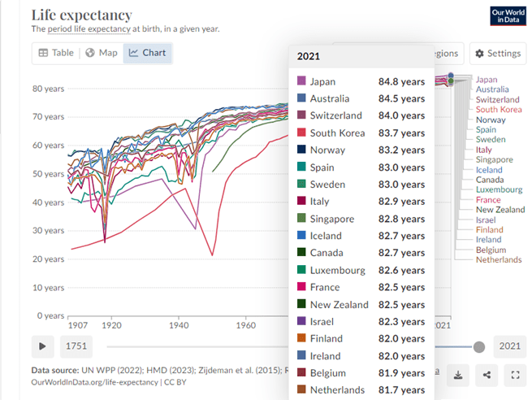This screenshot has height=400, width=532.
Task: Click the 2021 end year label
Action: (x=509, y=346)
